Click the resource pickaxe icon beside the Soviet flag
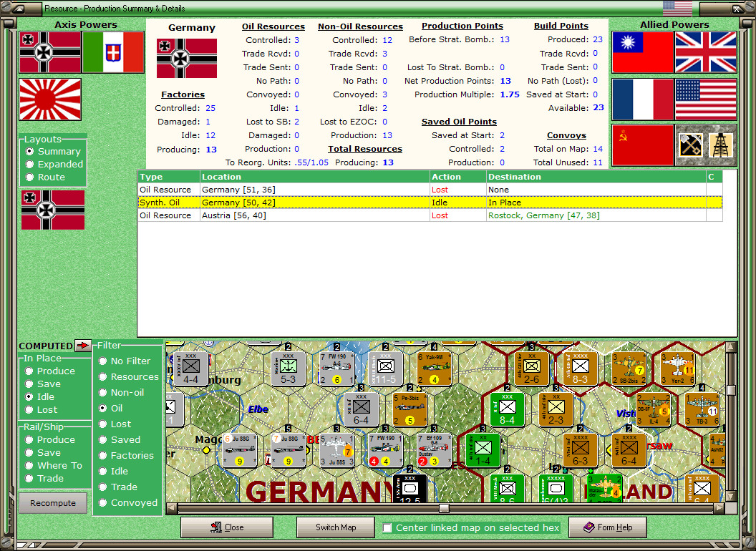Screen dimensions: 756x551 click(689, 144)
